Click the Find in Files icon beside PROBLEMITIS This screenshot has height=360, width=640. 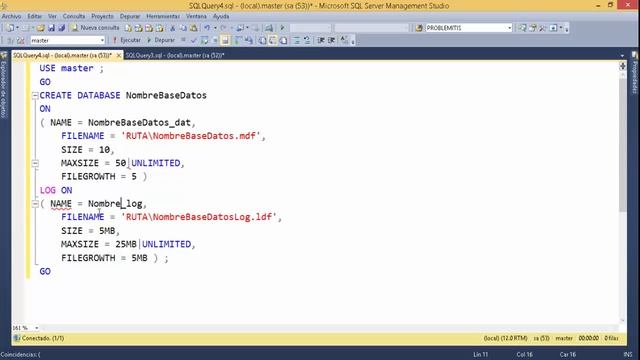pos(419,28)
